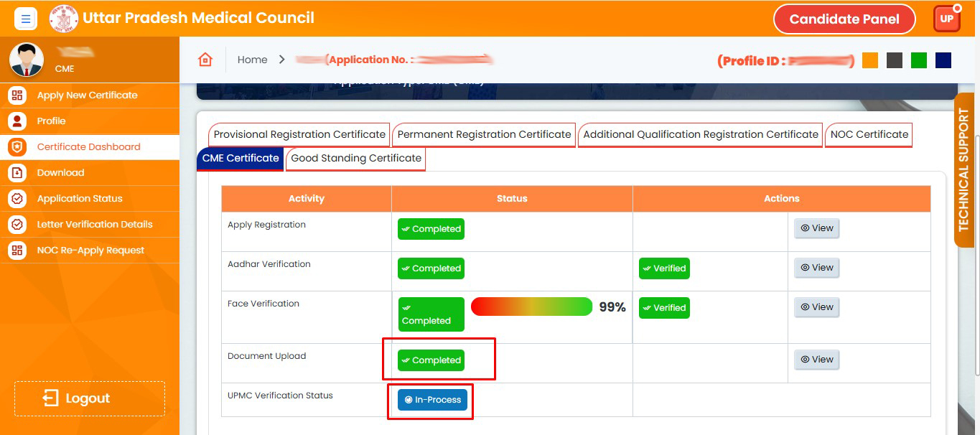
Task: Open the Technical Support side panel
Action: click(964, 170)
